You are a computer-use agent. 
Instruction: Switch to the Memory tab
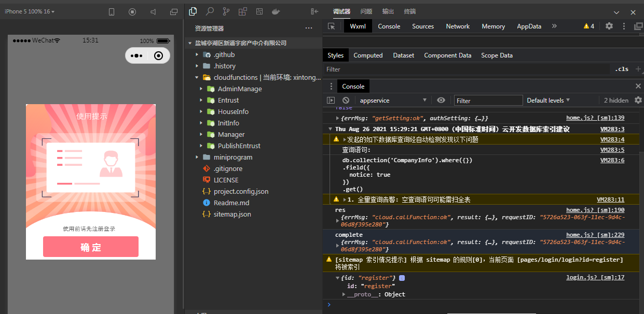[493, 26]
